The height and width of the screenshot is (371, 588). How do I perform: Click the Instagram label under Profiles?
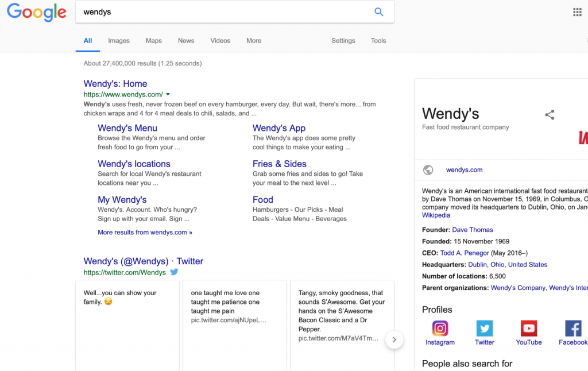point(440,342)
